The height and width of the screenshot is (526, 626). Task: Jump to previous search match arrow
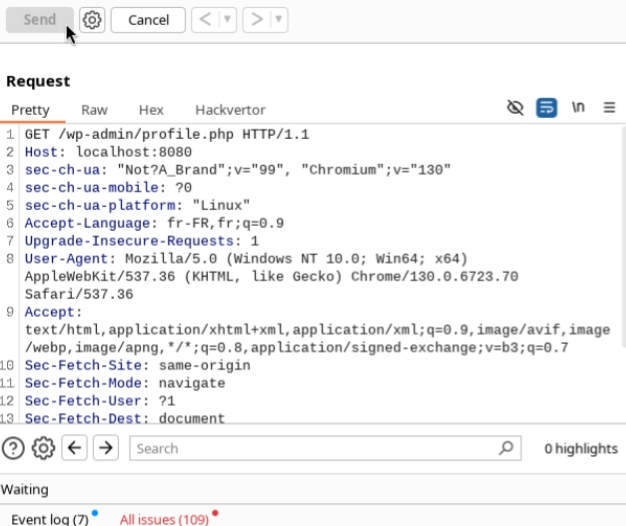click(x=75, y=448)
